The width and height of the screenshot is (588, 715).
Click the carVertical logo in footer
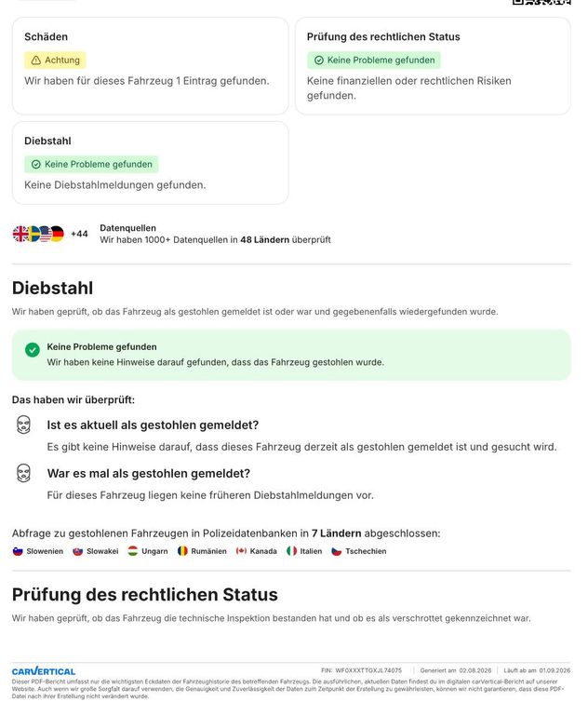pos(44,671)
